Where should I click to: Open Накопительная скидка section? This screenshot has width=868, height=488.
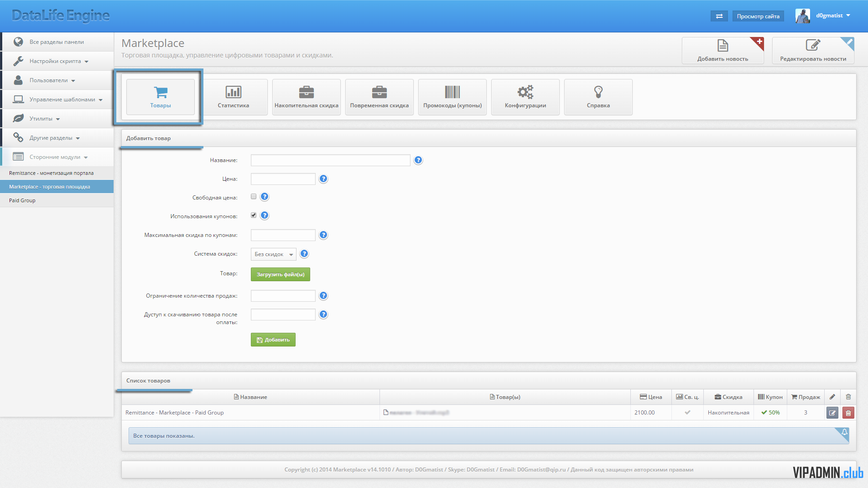click(x=307, y=97)
